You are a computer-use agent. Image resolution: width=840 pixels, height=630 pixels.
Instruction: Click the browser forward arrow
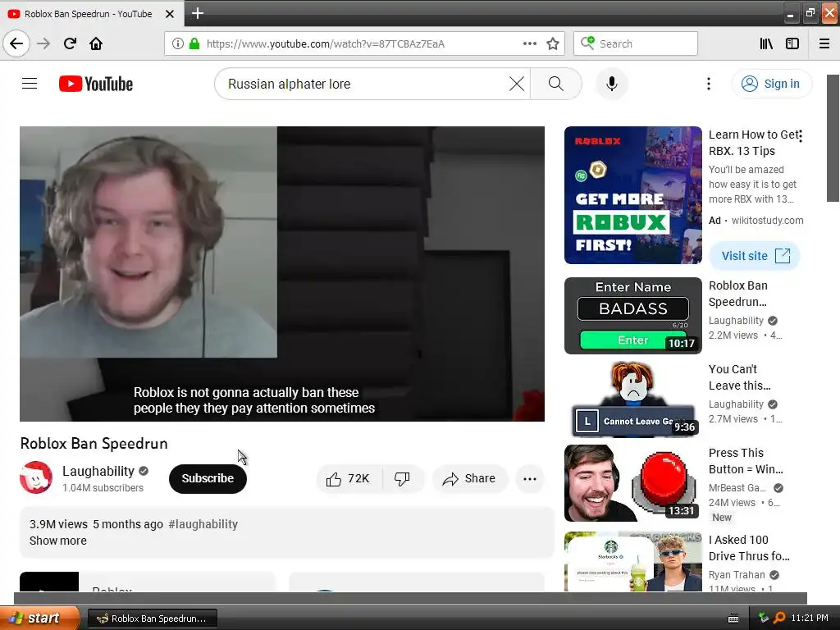(43, 43)
